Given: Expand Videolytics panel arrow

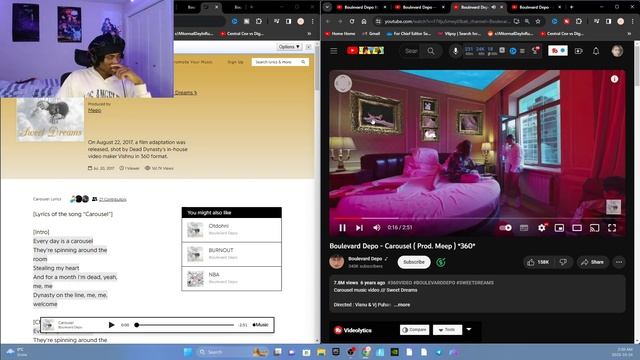Looking at the screenshot, I should tap(469, 329).
